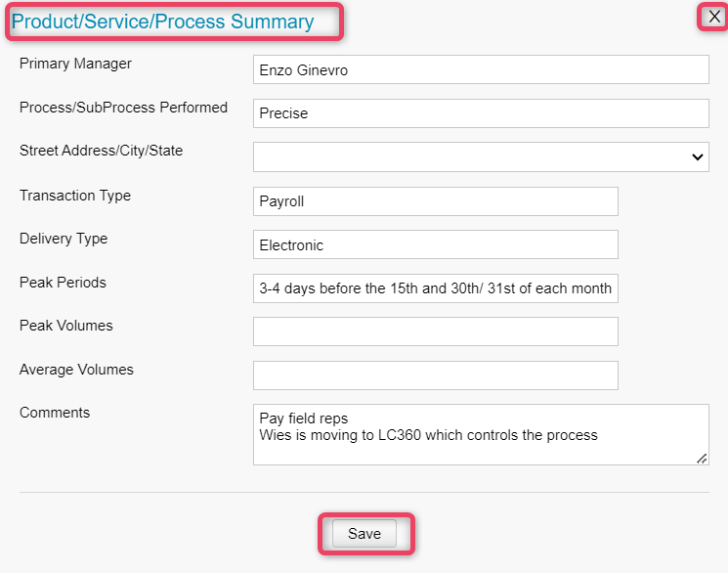Click the Primary Manager label
The image size is (728, 573).
[75, 64]
